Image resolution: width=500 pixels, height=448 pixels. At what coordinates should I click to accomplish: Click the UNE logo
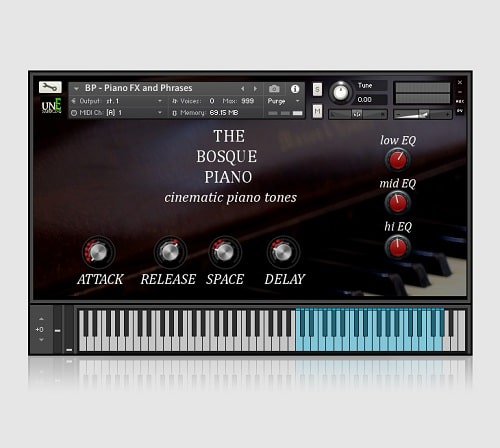52,106
